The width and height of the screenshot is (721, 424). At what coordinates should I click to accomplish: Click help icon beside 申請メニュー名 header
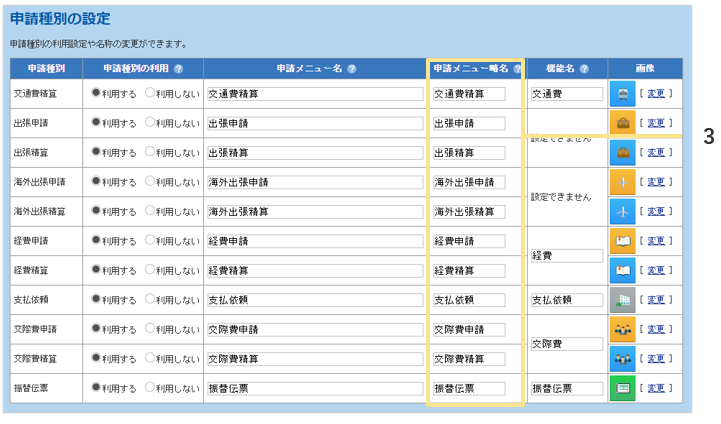coord(352,69)
